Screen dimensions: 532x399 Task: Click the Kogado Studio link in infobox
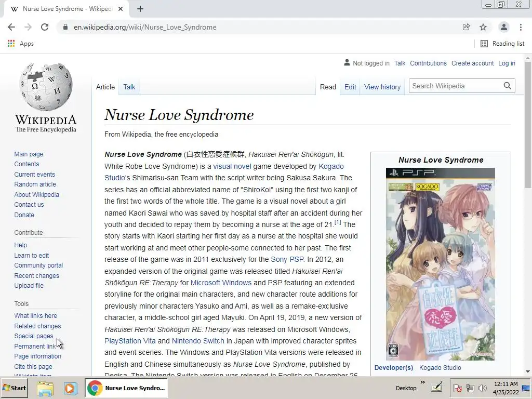[440, 367]
